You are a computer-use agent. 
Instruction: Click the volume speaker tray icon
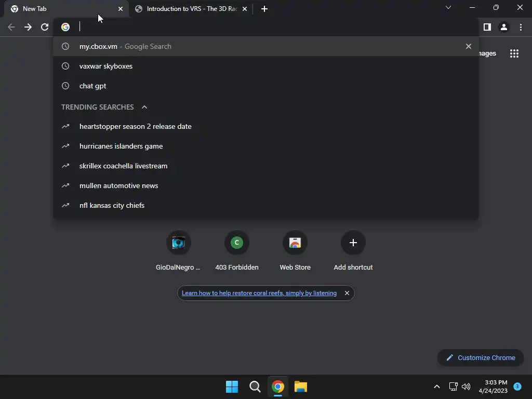point(466,387)
